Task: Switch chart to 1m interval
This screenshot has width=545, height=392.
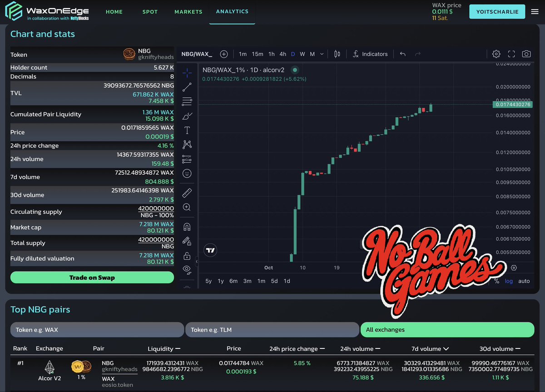Action: point(243,54)
